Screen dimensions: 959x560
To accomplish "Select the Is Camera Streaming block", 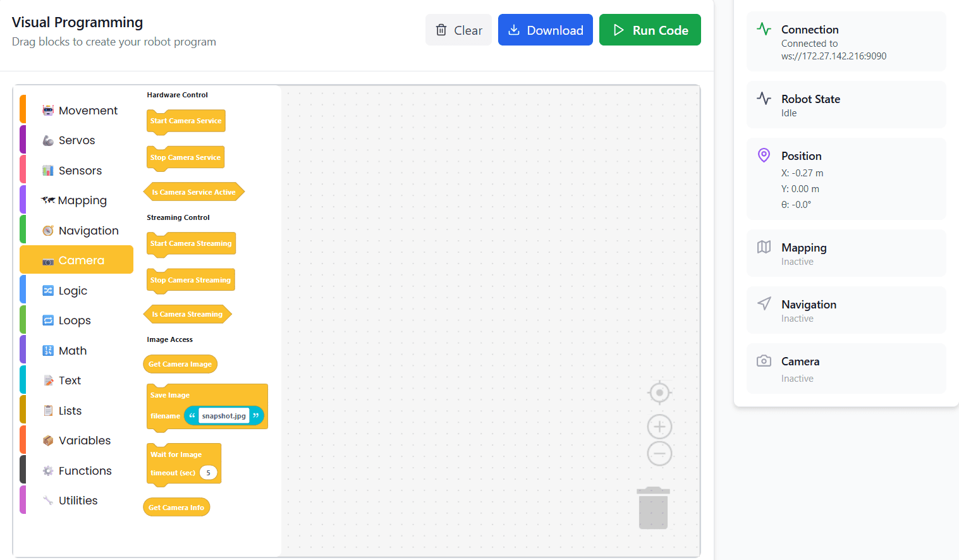I will [x=187, y=314].
